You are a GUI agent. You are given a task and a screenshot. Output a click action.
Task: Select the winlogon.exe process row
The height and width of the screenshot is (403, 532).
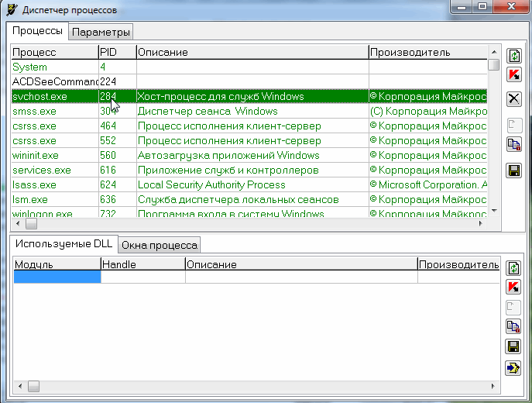point(249,212)
